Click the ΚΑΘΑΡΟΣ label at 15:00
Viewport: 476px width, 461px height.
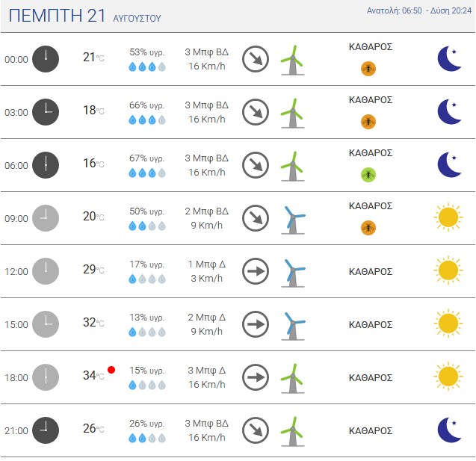(371, 325)
